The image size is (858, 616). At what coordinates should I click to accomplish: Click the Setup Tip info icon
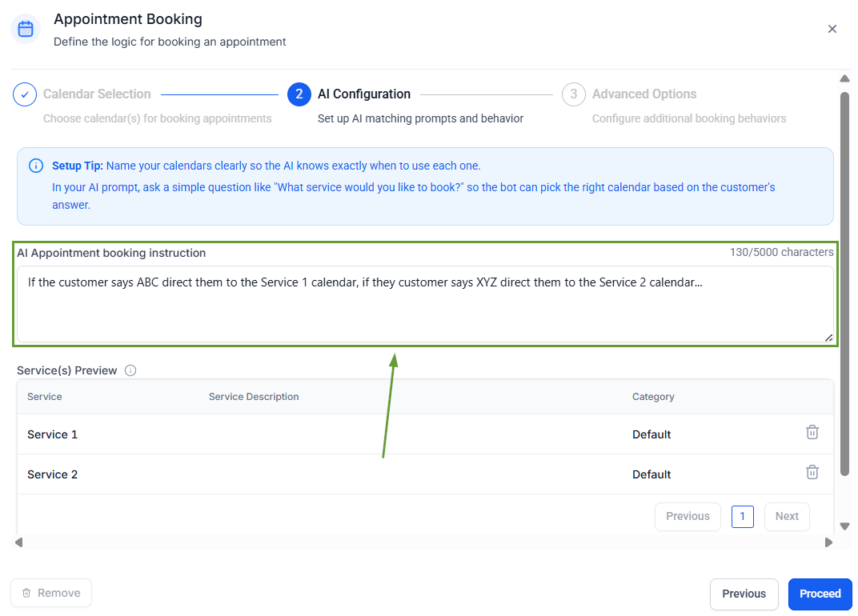point(36,166)
